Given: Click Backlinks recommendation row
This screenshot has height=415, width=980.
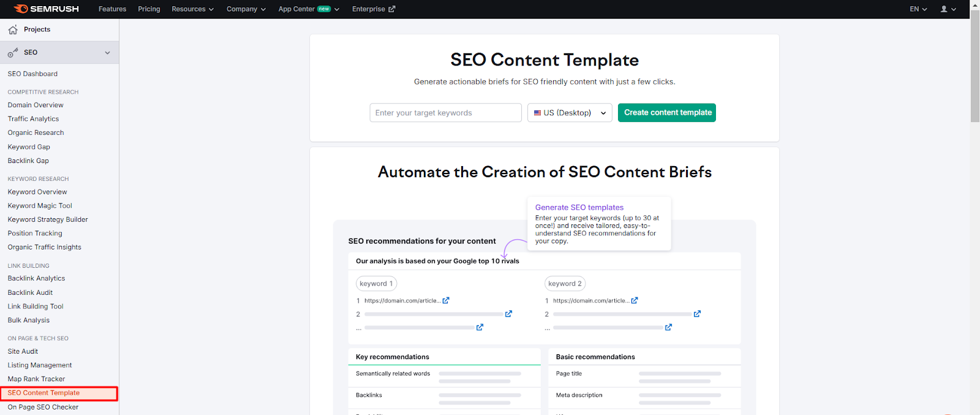Looking at the screenshot, I should click(444, 398).
